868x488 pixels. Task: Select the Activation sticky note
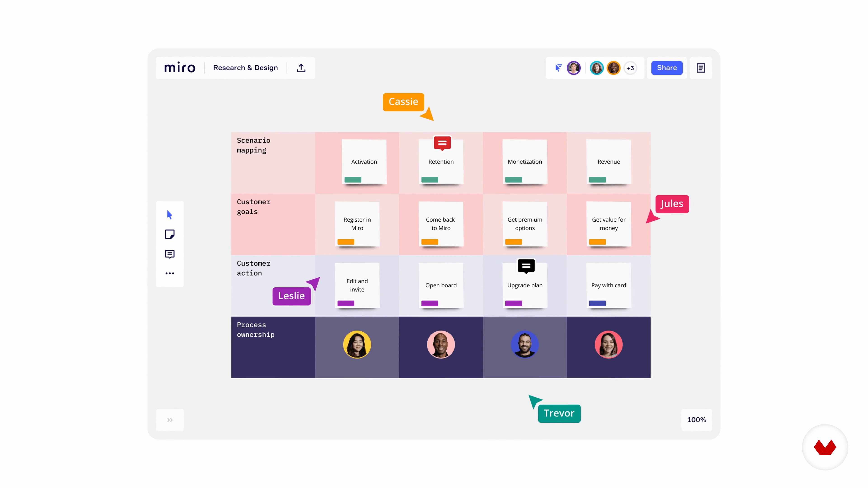pos(364,162)
